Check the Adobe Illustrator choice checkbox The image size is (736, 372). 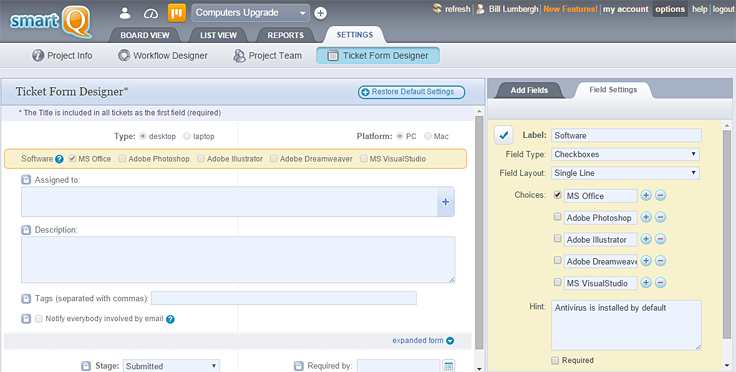(x=557, y=239)
